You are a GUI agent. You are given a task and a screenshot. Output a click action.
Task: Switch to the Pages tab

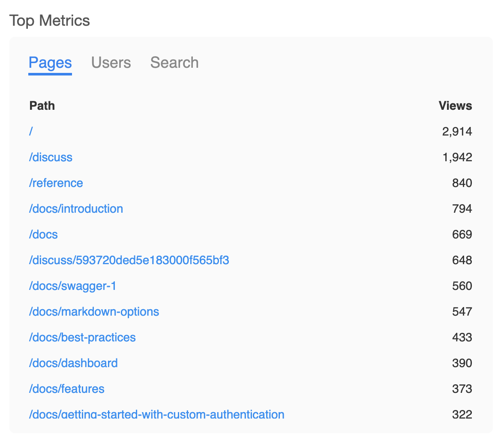pyautogui.click(x=50, y=63)
